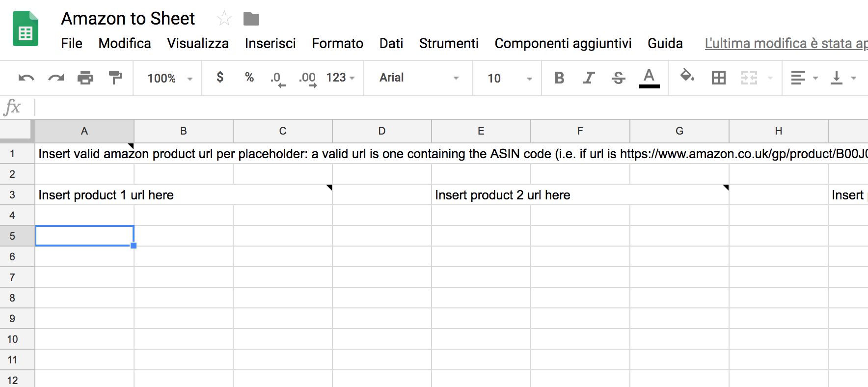Choose the text color button
This screenshot has width=868, height=387.
(649, 78)
